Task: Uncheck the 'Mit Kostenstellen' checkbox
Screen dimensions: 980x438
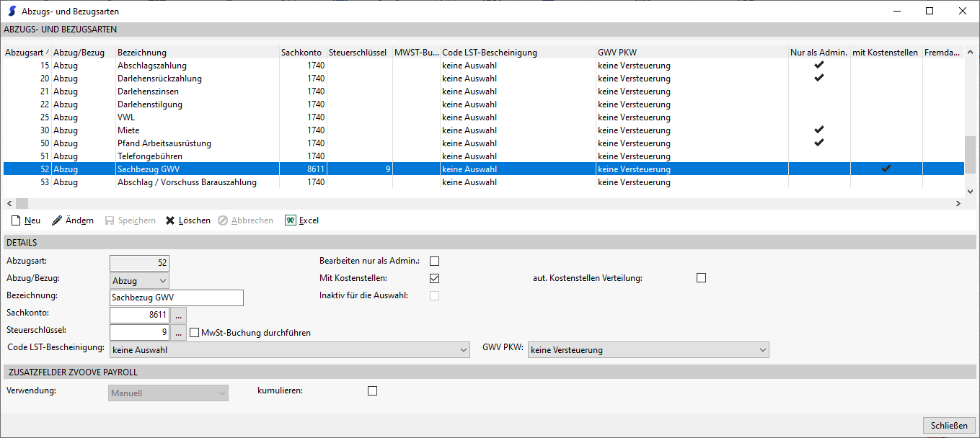Action: point(434,278)
